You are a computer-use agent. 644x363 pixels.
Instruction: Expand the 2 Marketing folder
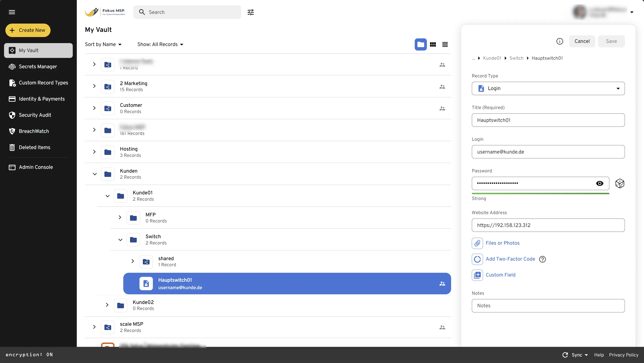tap(94, 86)
